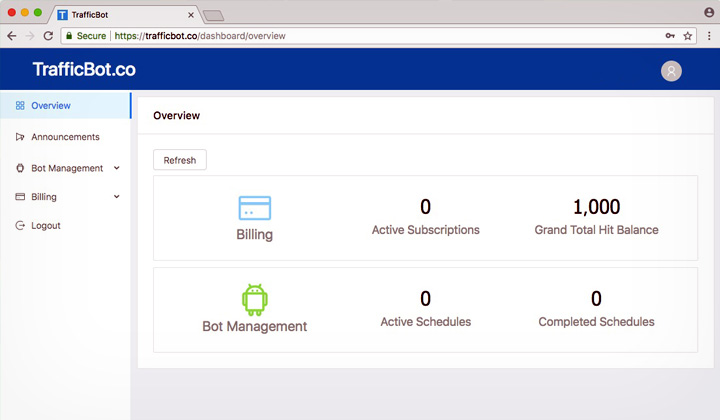Click the Grand Total Hit Balance label
The width and height of the screenshot is (720, 420).
click(596, 230)
